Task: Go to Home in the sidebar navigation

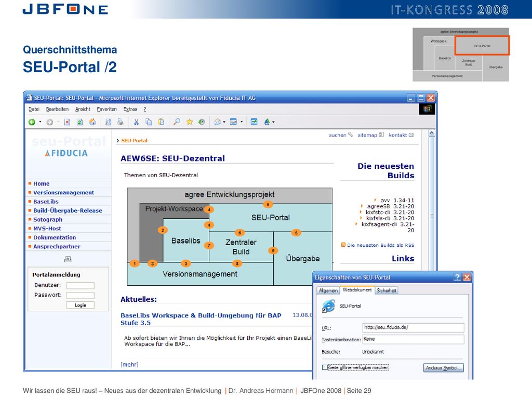Action: [x=42, y=183]
